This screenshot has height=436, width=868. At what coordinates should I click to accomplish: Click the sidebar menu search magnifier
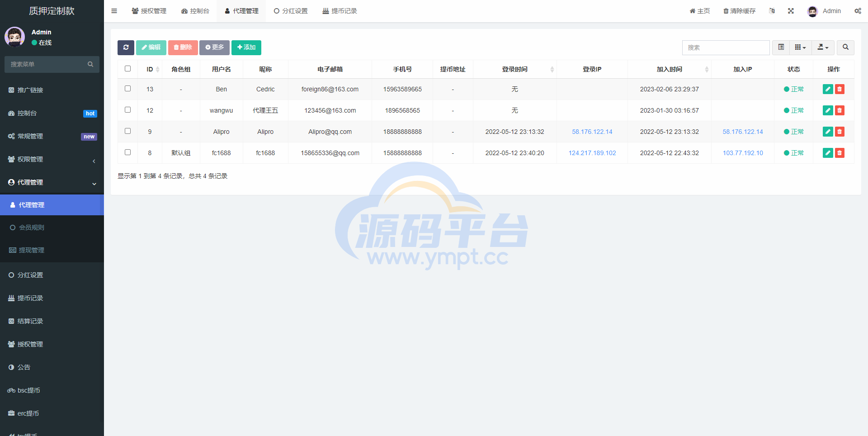click(x=90, y=64)
